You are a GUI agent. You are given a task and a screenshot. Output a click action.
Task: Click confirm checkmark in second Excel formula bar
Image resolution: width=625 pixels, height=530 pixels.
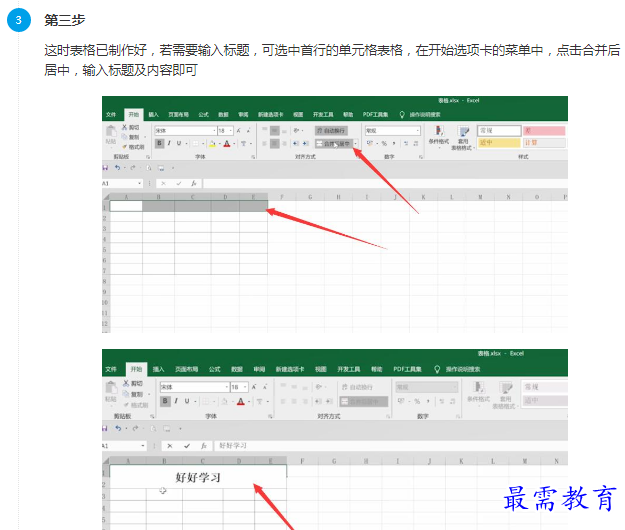tap(187, 446)
